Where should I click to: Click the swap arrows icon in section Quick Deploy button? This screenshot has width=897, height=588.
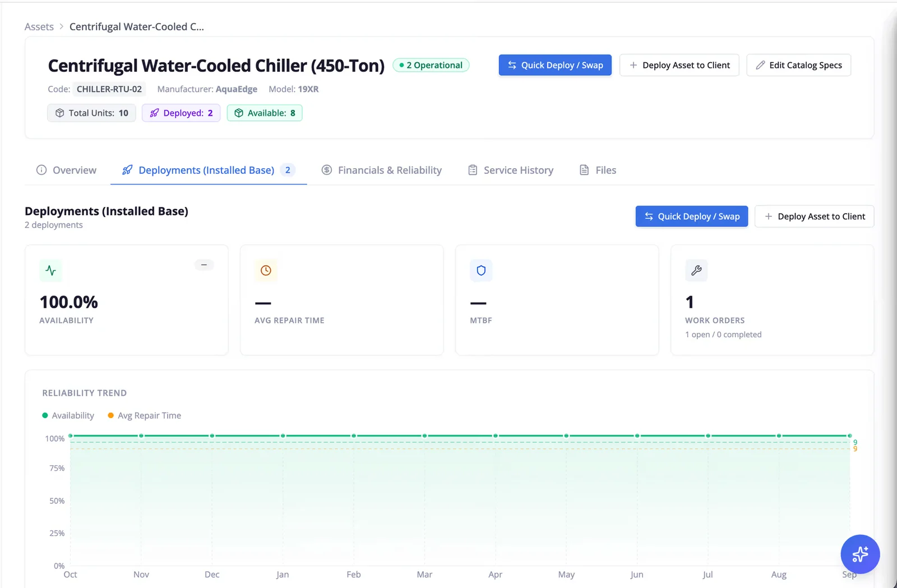[x=649, y=216]
